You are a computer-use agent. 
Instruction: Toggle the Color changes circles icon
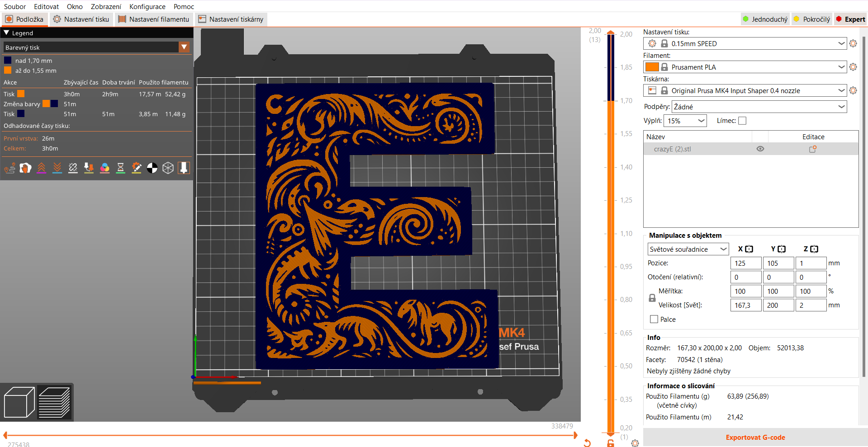[104, 168]
